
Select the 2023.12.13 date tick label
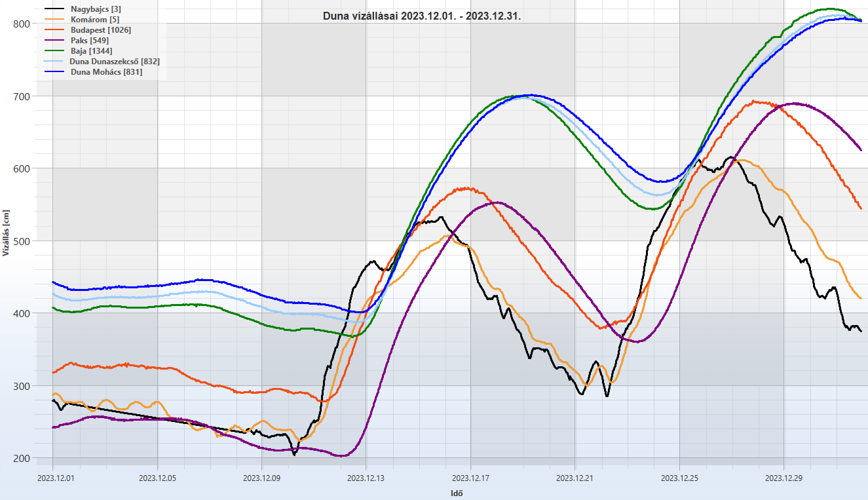tap(367, 478)
